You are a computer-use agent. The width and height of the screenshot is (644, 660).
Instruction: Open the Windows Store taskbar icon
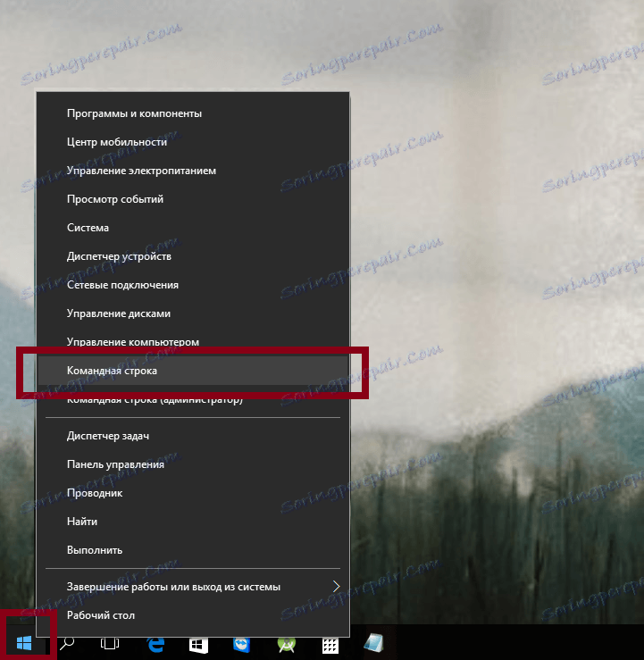198,644
